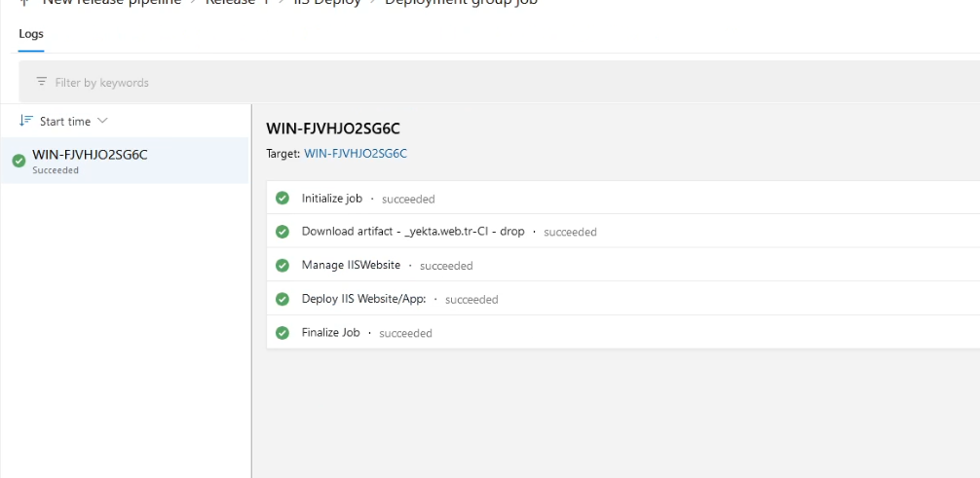Click the Initialize job success check icon
Screen dimensions: 980x478
[283, 199]
